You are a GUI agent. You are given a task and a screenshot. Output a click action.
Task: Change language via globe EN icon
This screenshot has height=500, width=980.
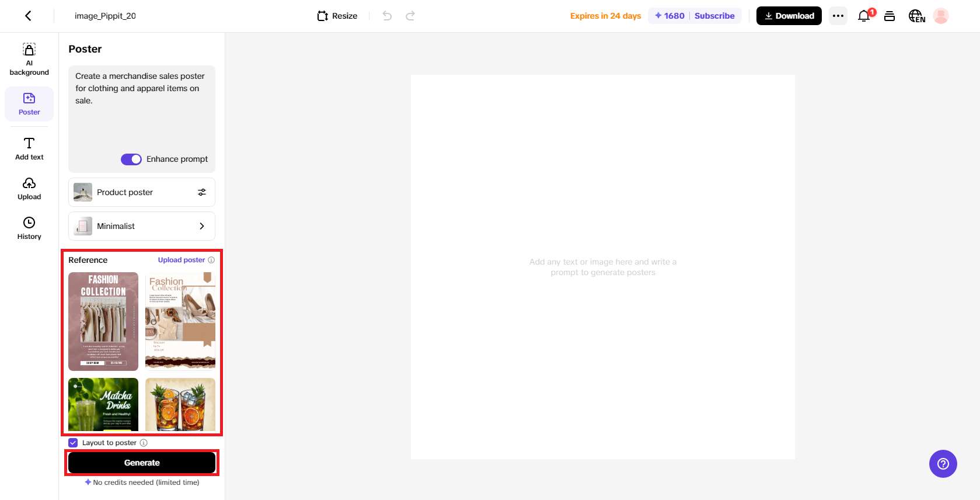pyautogui.click(x=916, y=16)
